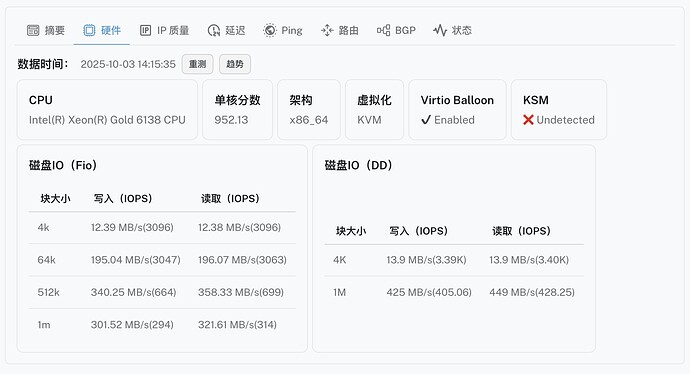Click the Enabled text under Virtio Balloon

coord(454,120)
